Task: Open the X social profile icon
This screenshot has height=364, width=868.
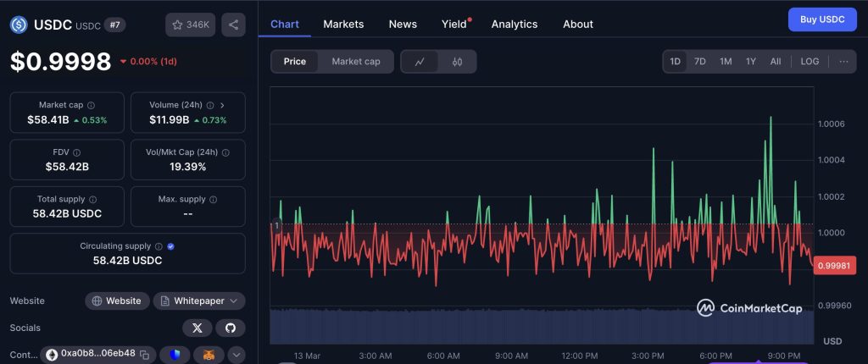Action: [x=197, y=328]
